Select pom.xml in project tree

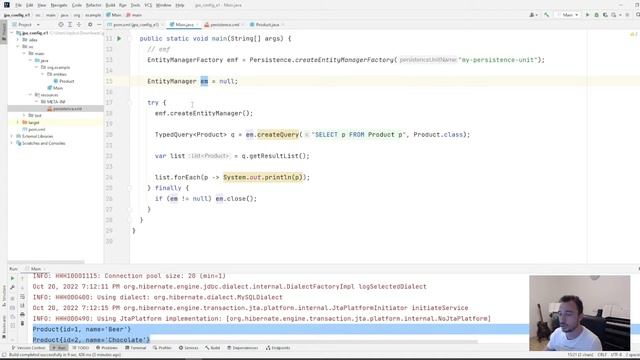[x=33, y=129]
